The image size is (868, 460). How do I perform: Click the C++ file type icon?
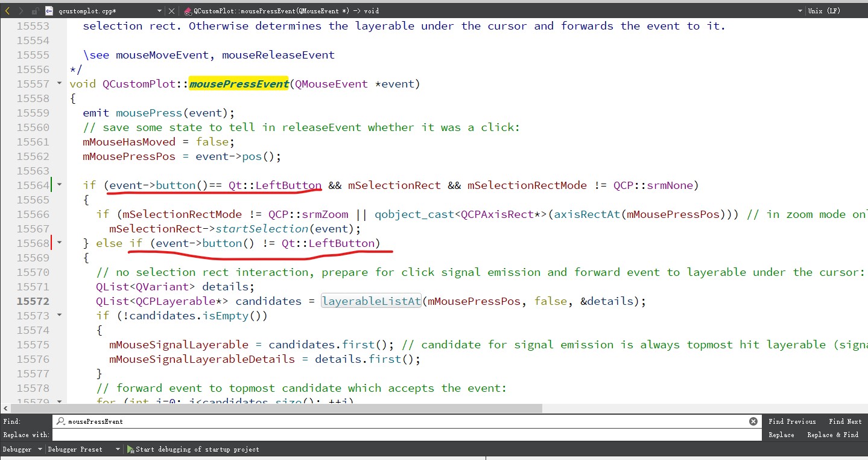point(49,11)
